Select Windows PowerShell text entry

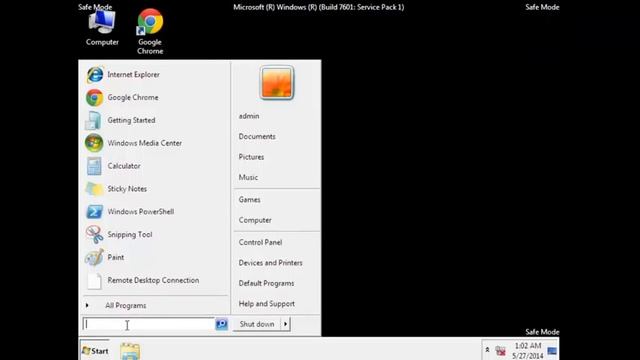(x=141, y=212)
